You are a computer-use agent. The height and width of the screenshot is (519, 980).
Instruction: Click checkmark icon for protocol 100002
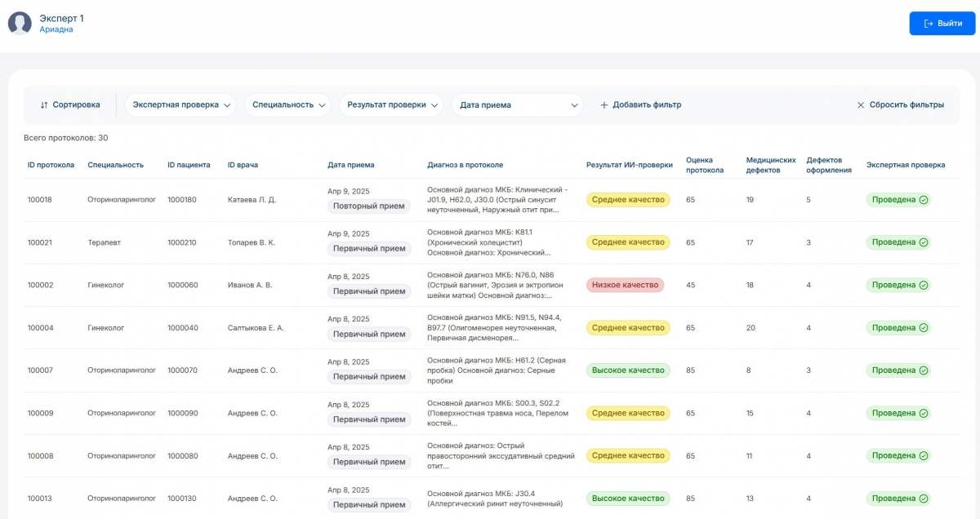click(x=924, y=286)
